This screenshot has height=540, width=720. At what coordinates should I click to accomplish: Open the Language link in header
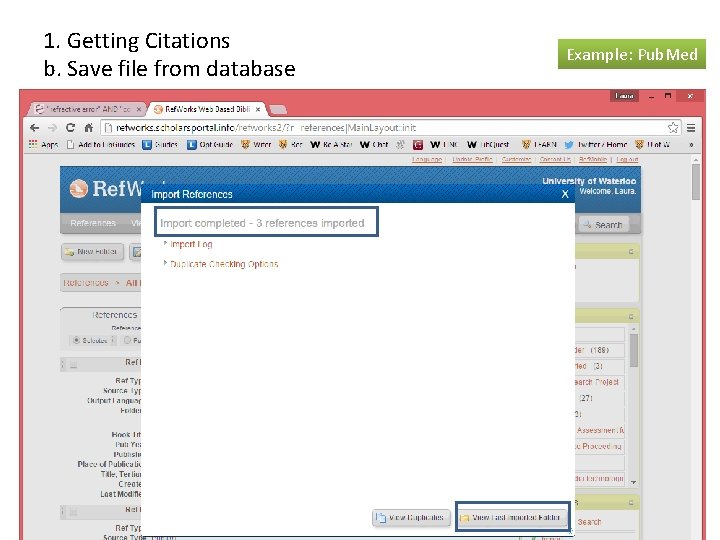coord(427,159)
